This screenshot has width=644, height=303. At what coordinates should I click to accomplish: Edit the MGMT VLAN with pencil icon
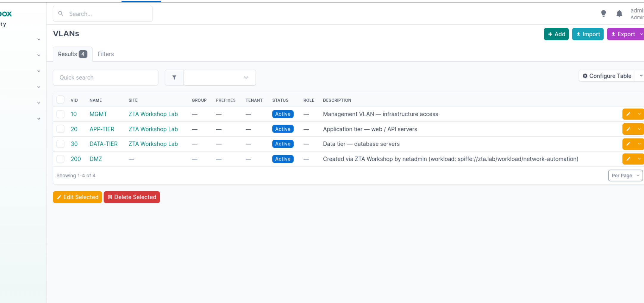click(x=628, y=114)
